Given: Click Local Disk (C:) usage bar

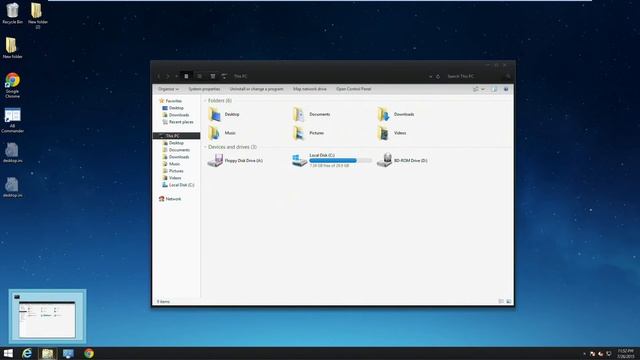Looking at the screenshot, I should click(x=340, y=160).
